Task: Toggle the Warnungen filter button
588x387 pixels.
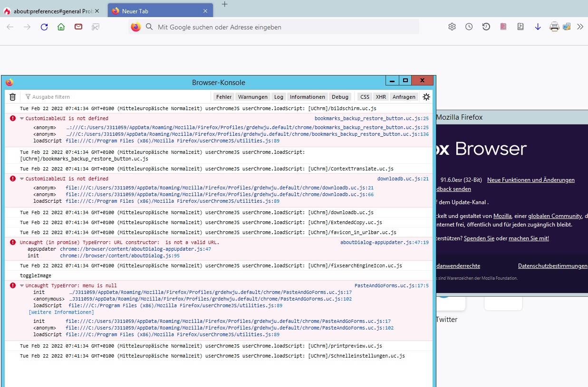Action: (252, 97)
